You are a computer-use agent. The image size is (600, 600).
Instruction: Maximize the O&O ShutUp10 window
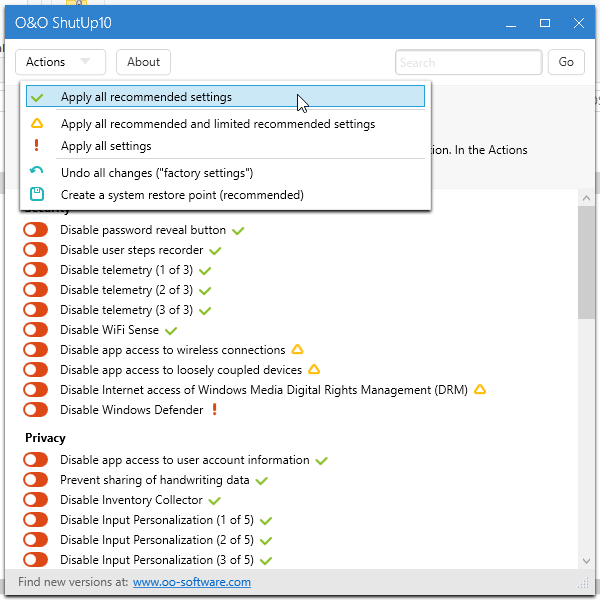click(x=545, y=23)
